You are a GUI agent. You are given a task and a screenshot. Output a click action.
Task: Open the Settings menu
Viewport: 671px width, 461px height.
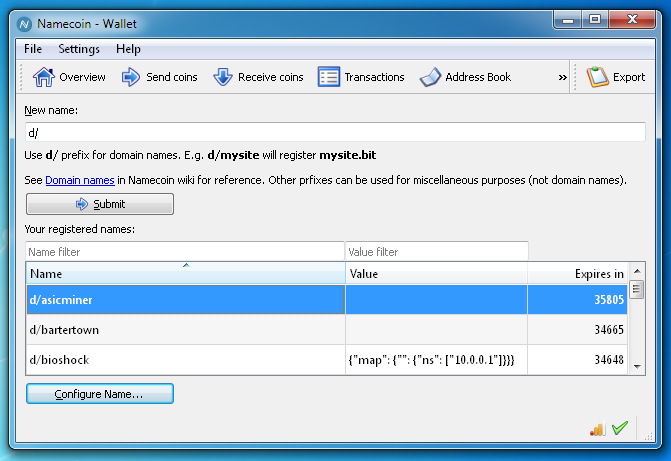coord(79,49)
